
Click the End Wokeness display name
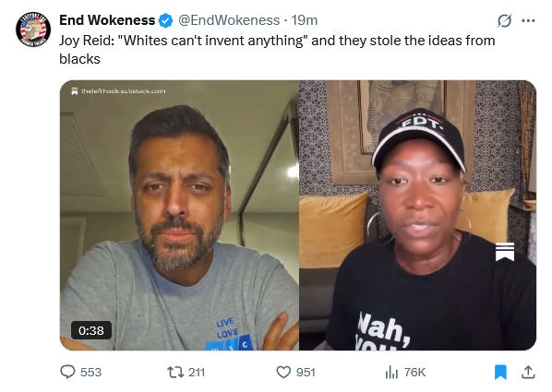pos(107,20)
